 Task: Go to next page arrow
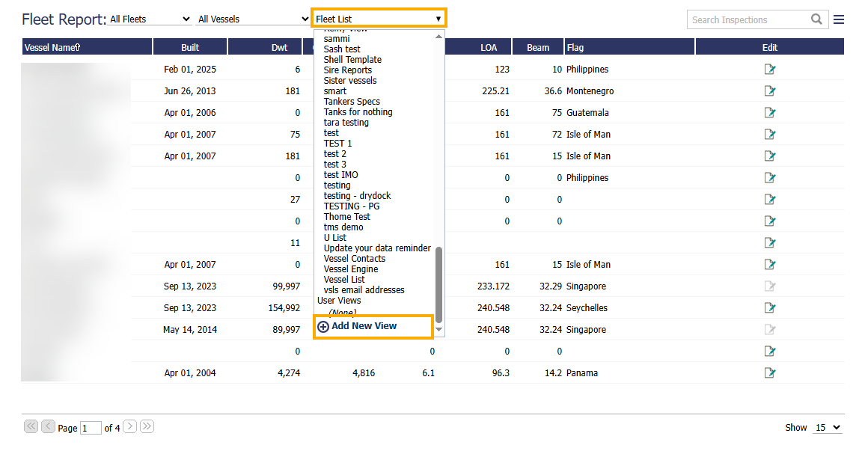129,426
